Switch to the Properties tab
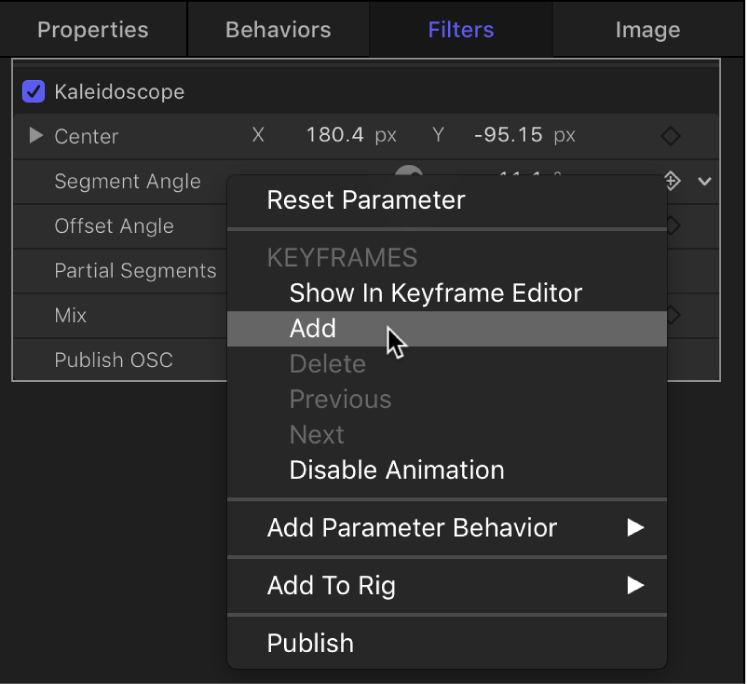The height and width of the screenshot is (684, 747). [93, 29]
